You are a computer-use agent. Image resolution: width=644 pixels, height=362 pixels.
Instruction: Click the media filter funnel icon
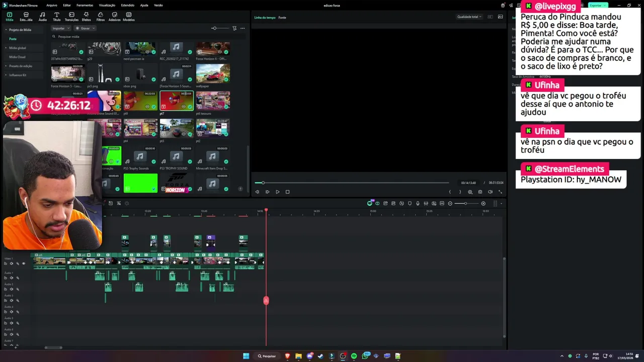pyautogui.click(x=234, y=28)
